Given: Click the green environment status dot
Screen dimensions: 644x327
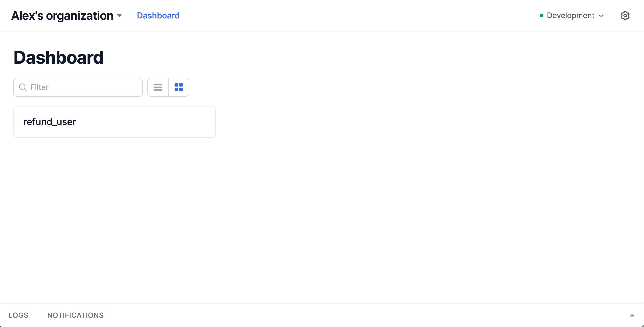Looking at the screenshot, I should pos(541,15).
